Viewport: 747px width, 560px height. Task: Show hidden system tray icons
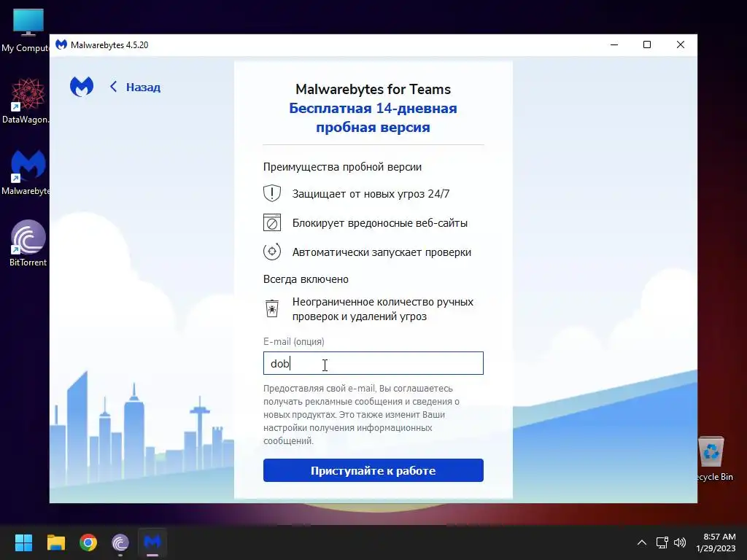[x=642, y=542]
